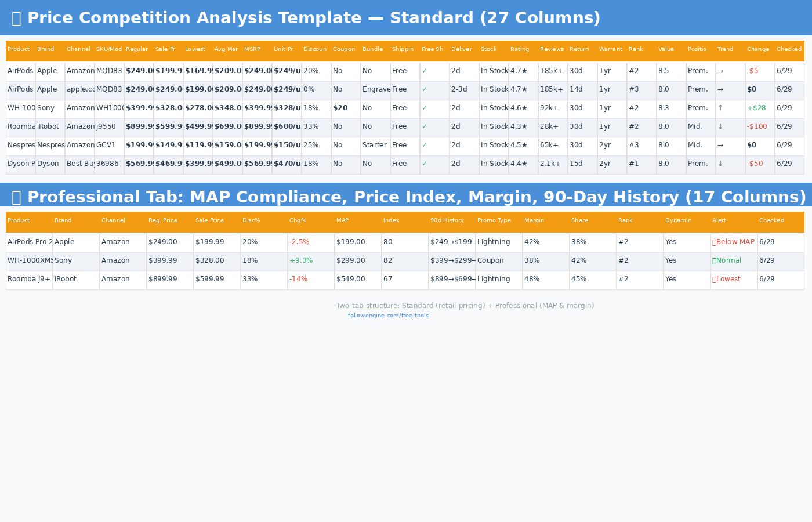Image resolution: width=812 pixels, height=522 pixels.
Task: Select the 'GCV1' SKU cell
Action: tap(109, 146)
